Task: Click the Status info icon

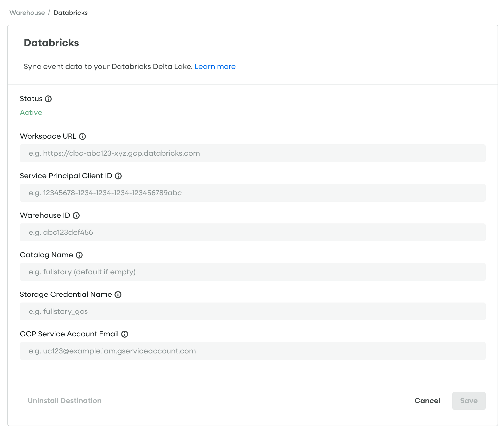Action: click(48, 99)
